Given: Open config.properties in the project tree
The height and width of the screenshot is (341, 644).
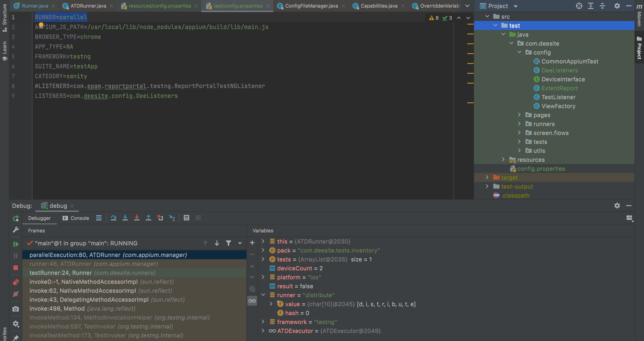Looking at the screenshot, I should click(x=541, y=169).
